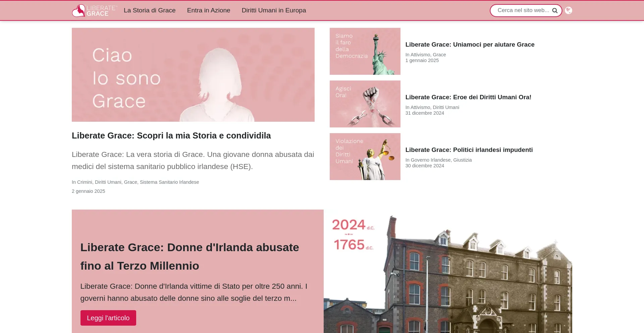Select the date 2 gennaio 2025

[89, 191]
